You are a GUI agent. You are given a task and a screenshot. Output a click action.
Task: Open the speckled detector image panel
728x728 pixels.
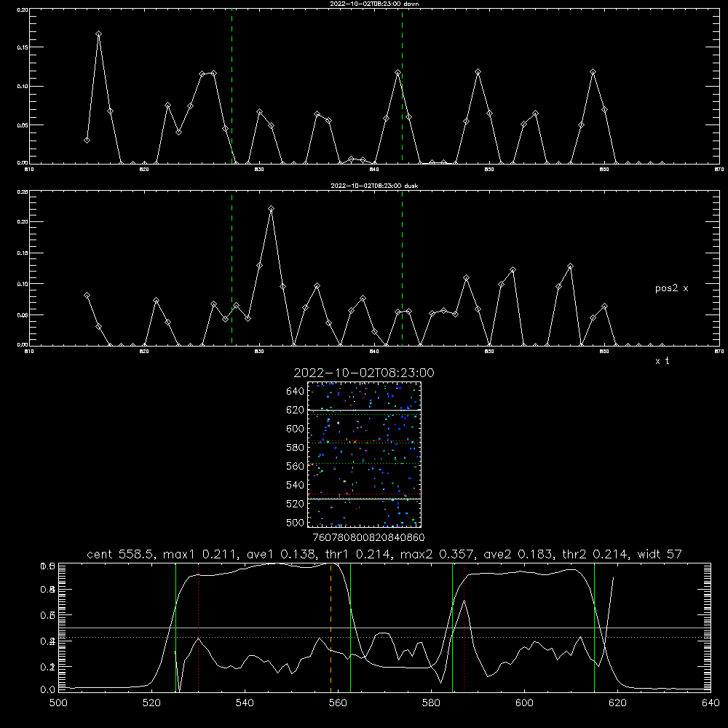(364, 454)
